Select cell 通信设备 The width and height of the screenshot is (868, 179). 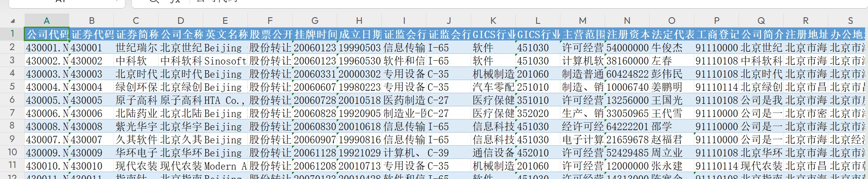pos(493,152)
